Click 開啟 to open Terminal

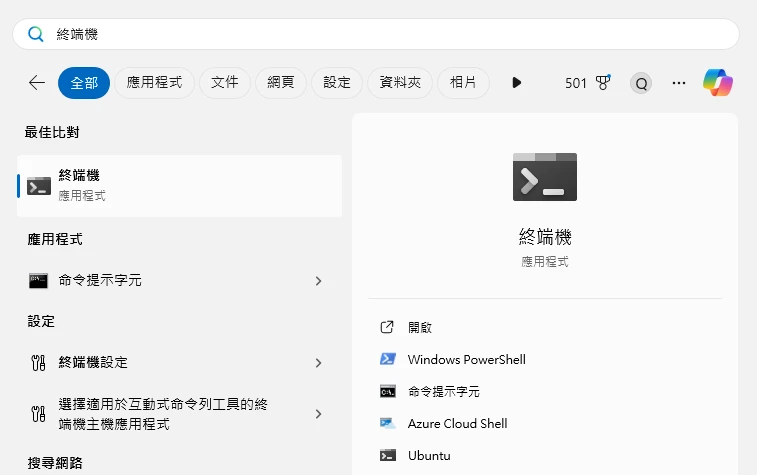coord(420,327)
